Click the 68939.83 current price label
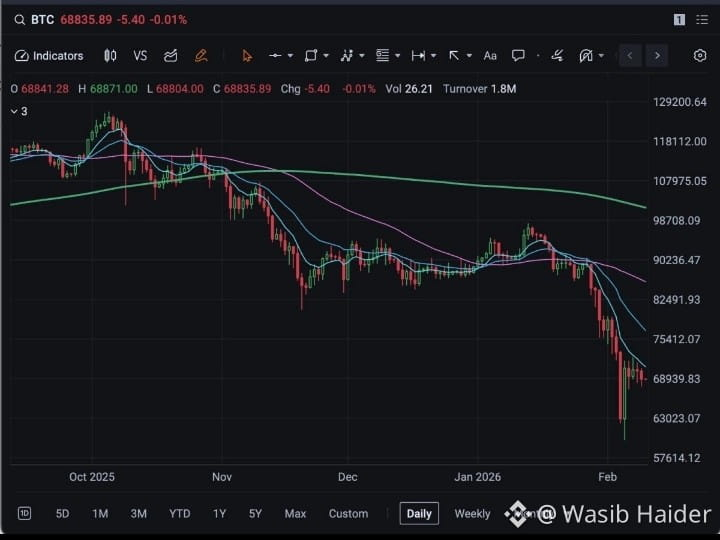720x540 pixels. (x=676, y=379)
